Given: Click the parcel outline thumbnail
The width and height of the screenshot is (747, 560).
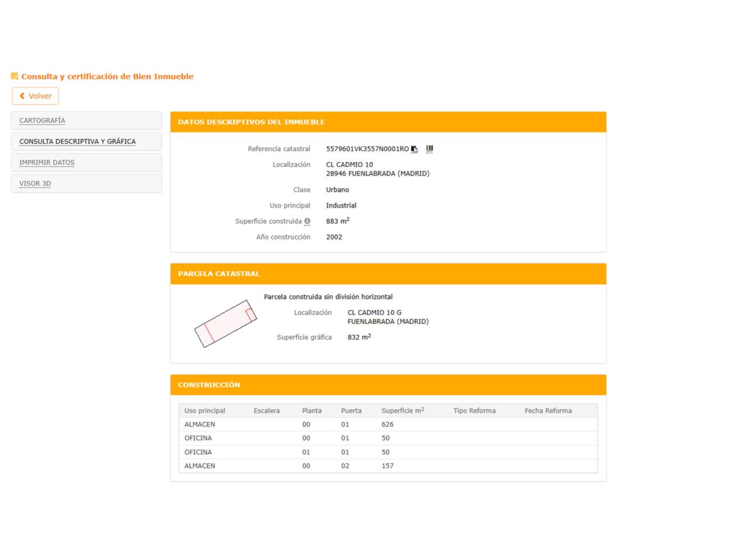Looking at the screenshot, I should (x=225, y=324).
